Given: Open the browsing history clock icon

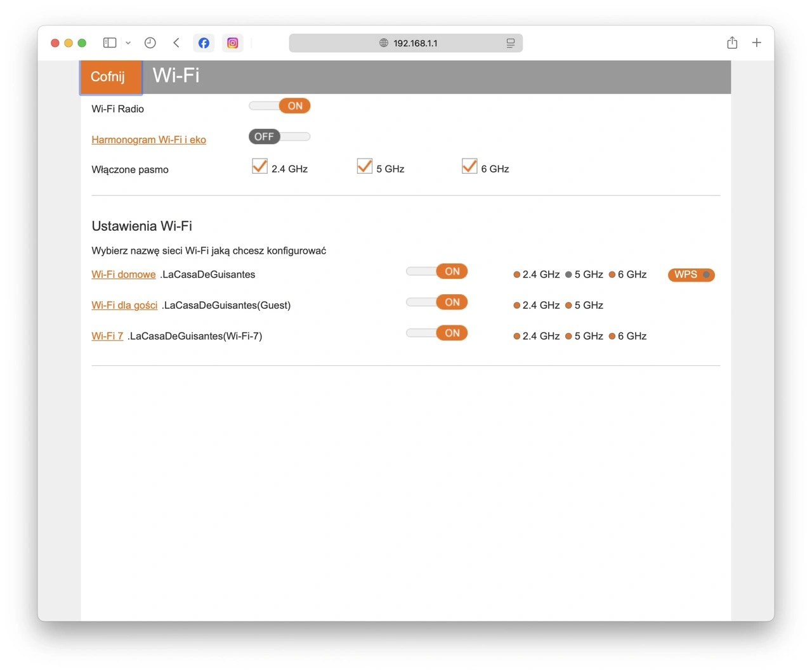Looking at the screenshot, I should click(x=150, y=42).
